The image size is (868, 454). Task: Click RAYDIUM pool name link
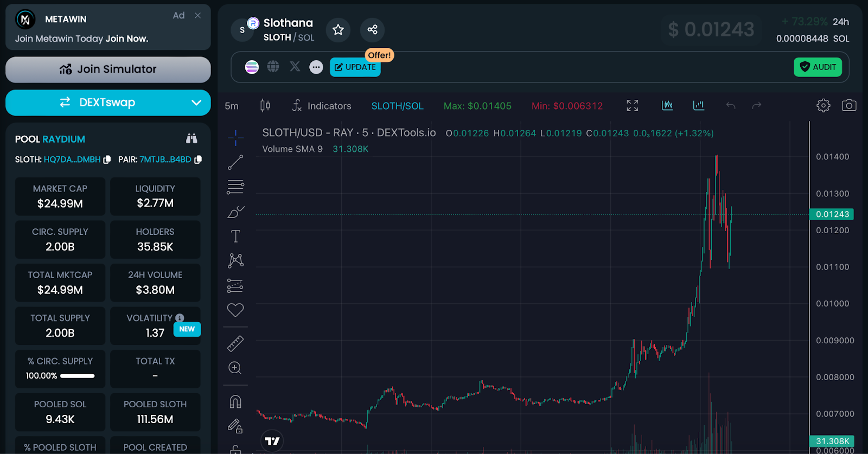[64, 139]
